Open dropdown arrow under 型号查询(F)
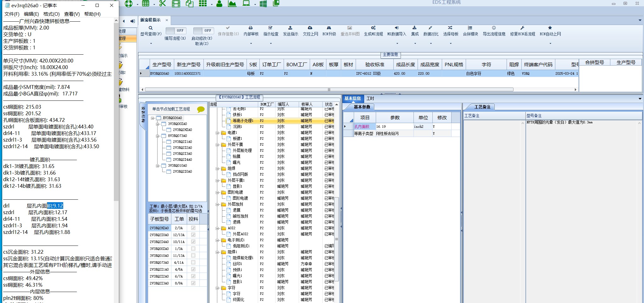The height and width of the screenshot is (303, 644). coord(151,43)
